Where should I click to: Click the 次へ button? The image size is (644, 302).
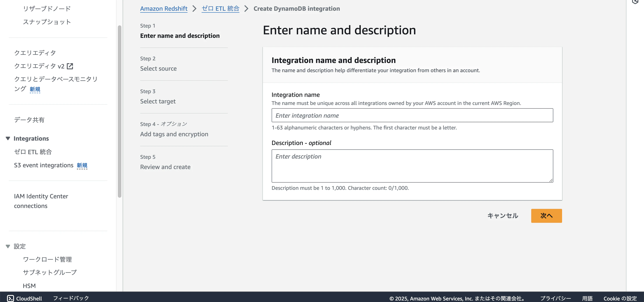pos(546,216)
